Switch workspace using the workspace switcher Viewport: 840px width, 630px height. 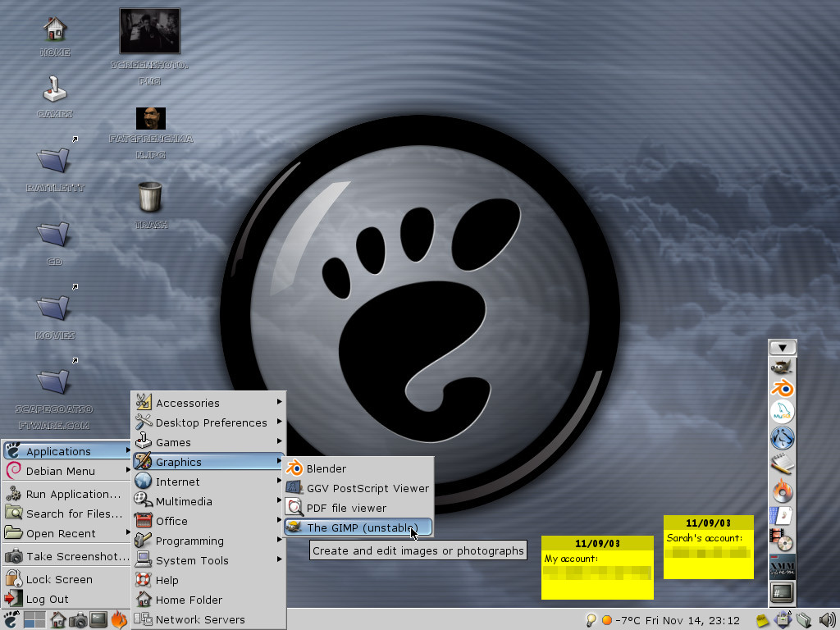click(34, 620)
